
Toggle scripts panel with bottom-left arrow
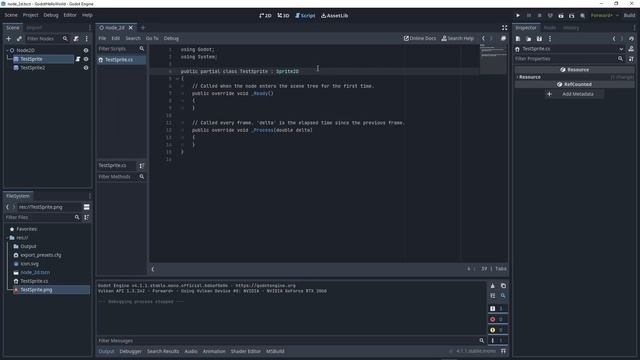tap(153, 269)
